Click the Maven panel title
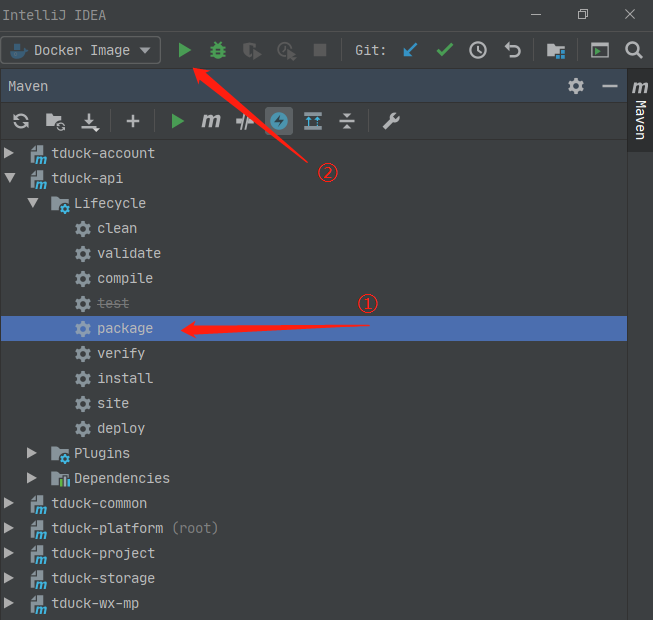 [x=28, y=86]
